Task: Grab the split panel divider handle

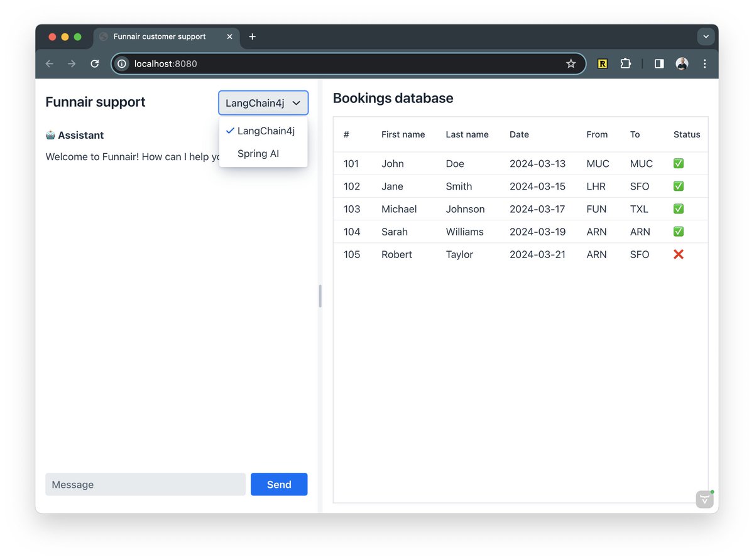Action: click(x=320, y=296)
